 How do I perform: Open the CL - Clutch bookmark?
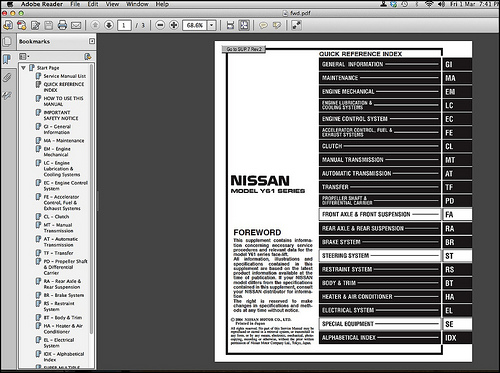tap(56, 217)
